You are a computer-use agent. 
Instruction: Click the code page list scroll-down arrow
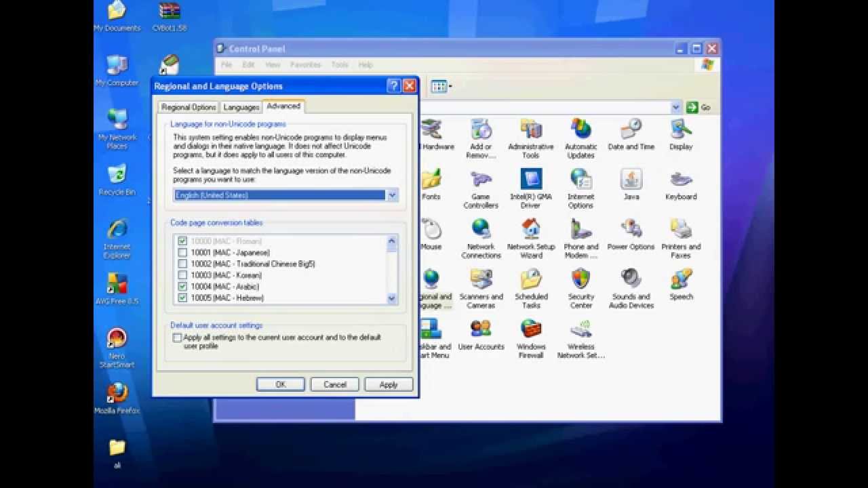click(392, 298)
